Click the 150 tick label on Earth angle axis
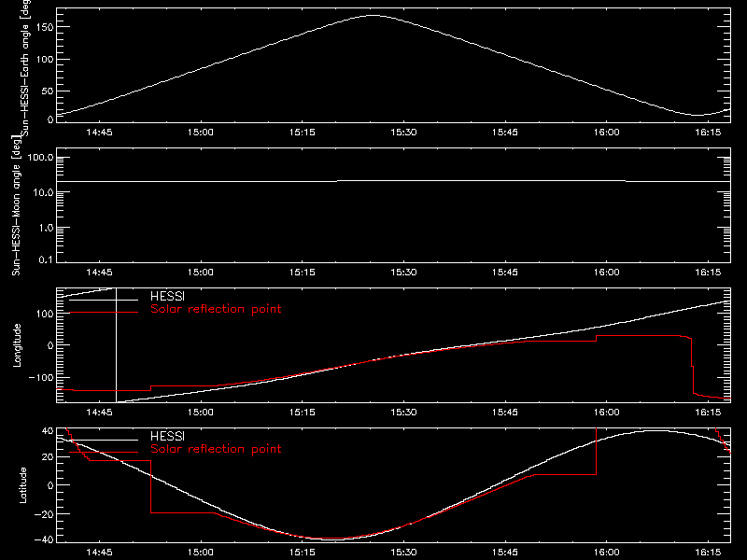 [45, 27]
